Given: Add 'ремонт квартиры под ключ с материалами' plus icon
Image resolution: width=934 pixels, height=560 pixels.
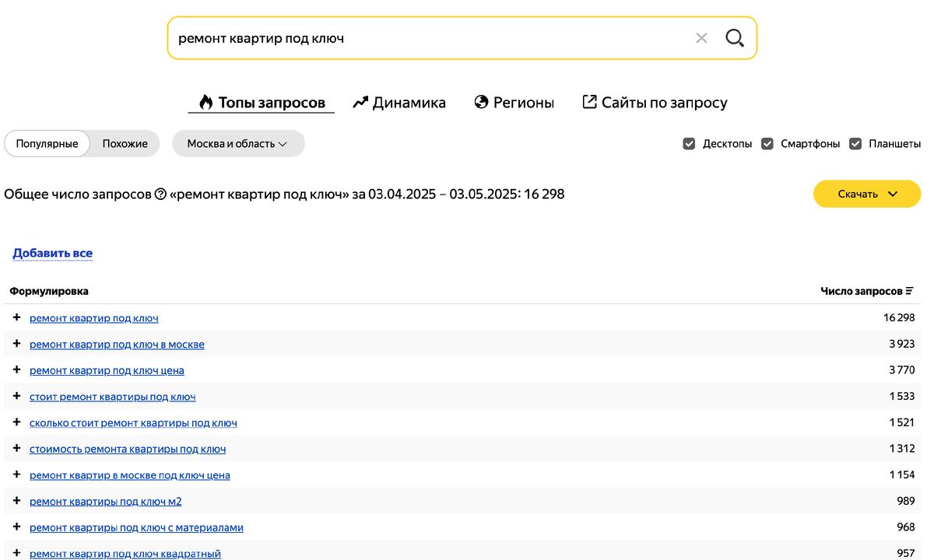Looking at the screenshot, I should 16,527.
